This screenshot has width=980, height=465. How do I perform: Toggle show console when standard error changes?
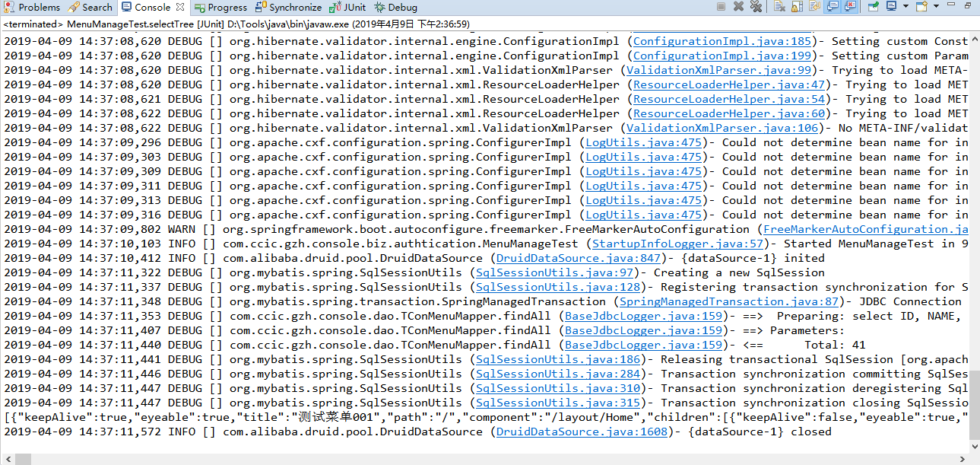(x=850, y=7)
